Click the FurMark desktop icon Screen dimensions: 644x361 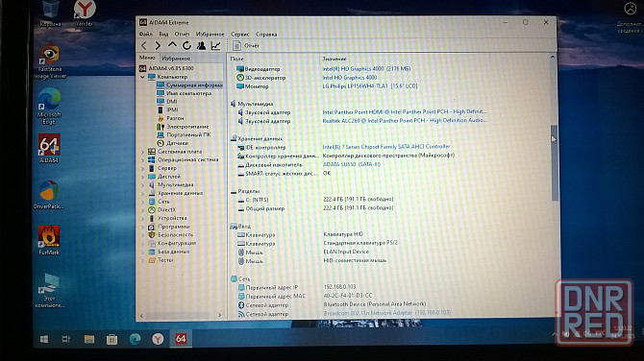click(x=49, y=240)
